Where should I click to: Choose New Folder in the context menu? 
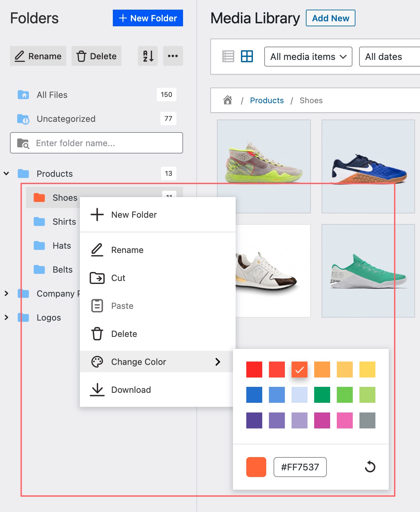tap(158, 215)
